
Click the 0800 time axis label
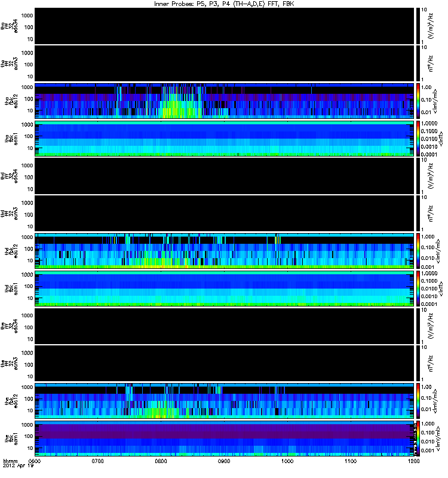tap(161, 461)
